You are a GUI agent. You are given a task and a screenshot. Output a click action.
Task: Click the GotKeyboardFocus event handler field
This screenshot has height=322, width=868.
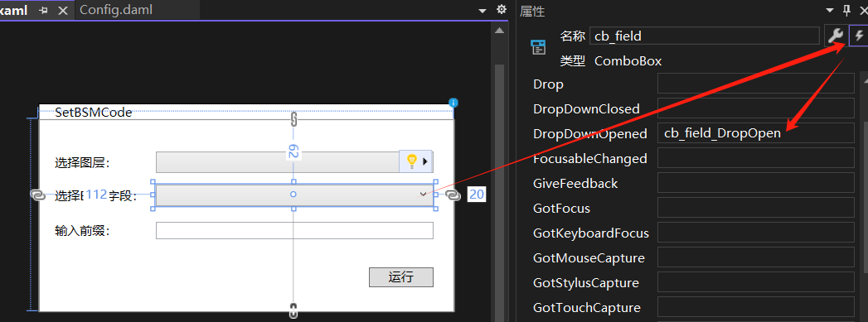point(755,233)
